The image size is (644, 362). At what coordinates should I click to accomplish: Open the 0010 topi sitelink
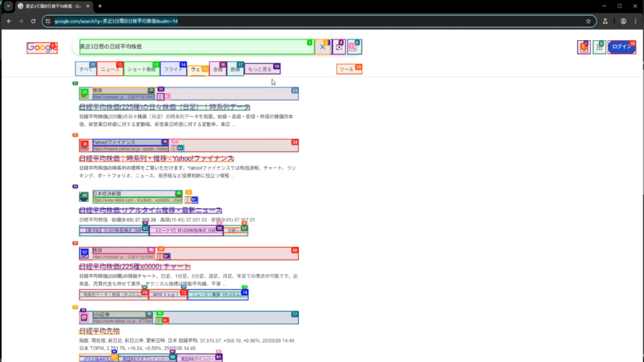(x=168, y=295)
